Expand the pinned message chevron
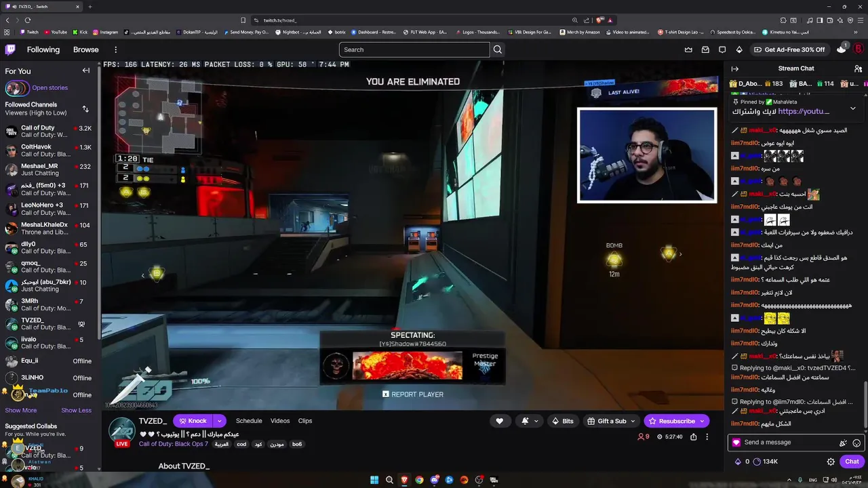This screenshot has height=488, width=868. point(853,108)
